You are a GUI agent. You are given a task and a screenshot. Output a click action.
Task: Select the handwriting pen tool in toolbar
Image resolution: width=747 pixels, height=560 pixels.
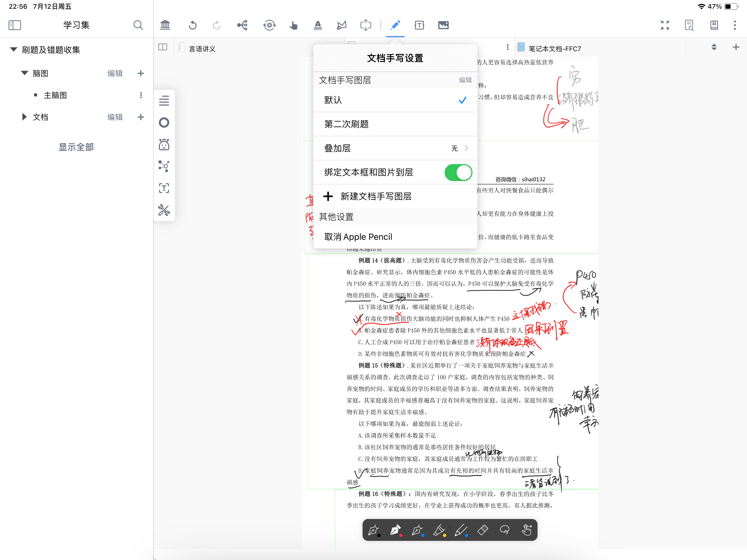coord(395,25)
